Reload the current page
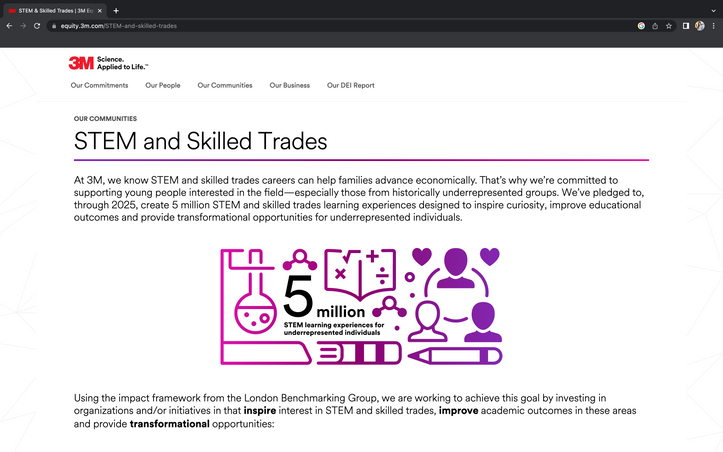This screenshot has width=723, height=452. [x=37, y=26]
